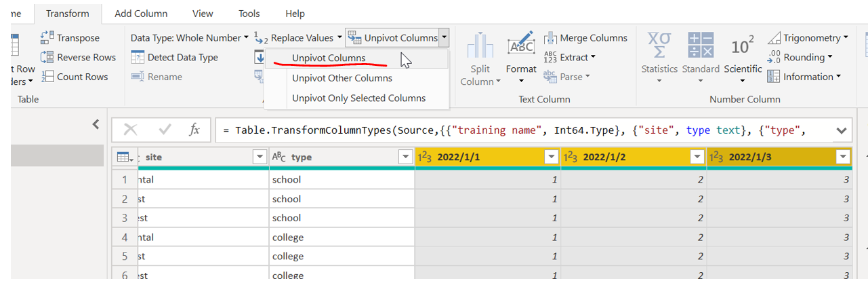This screenshot has width=868, height=281.
Task: Click the 'school' cell in row 1
Action: click(x=342, y=180)
